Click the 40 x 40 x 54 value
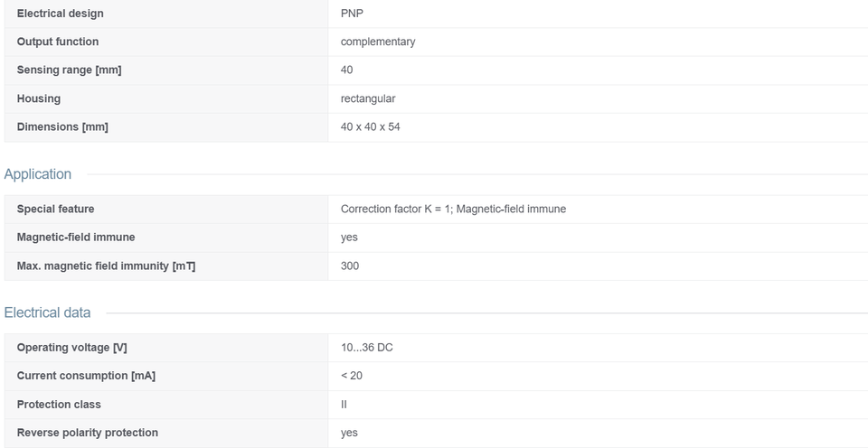868x448 pixels. (x=370, y=126)
